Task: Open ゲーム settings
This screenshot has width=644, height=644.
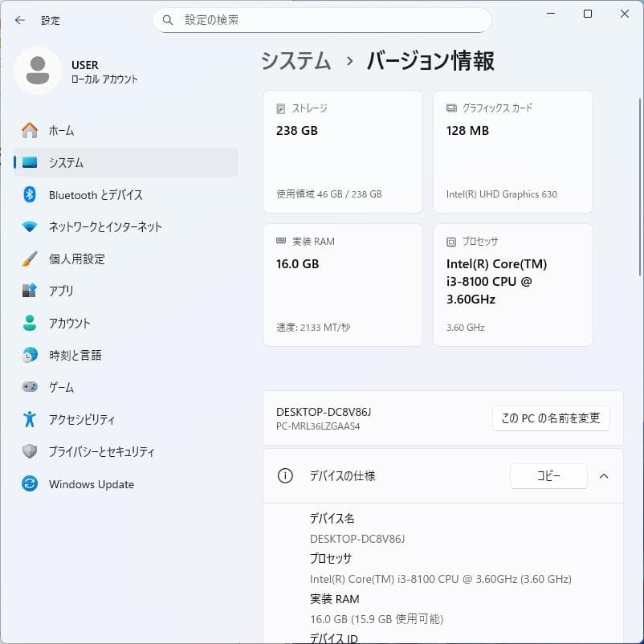Action: coord(64,387)
